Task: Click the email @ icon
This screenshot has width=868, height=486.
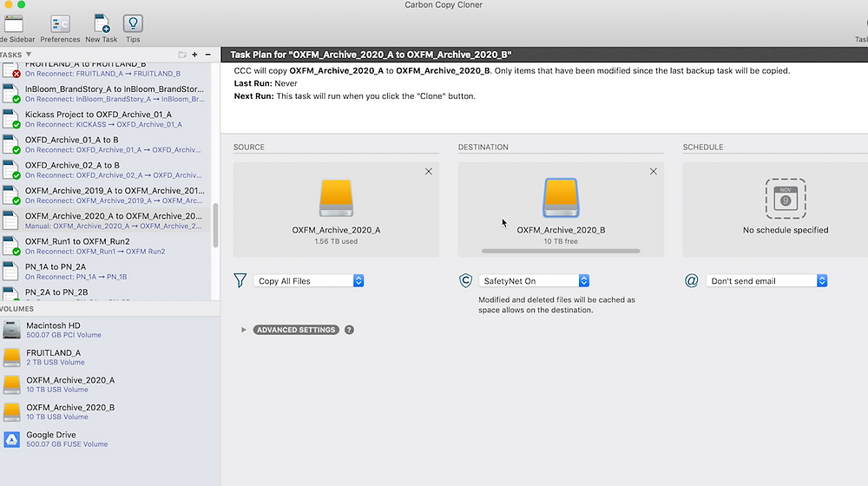Action: tap(692, 280)
